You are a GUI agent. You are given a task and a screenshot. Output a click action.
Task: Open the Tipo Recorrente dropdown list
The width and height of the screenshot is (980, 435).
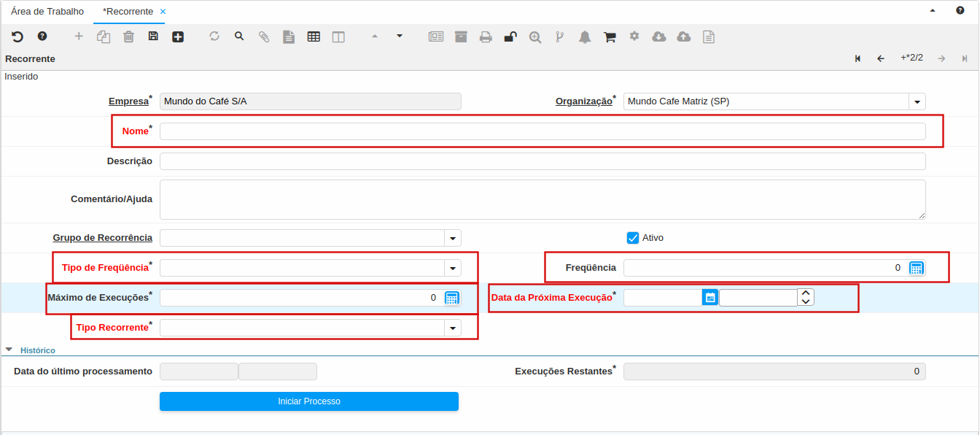coord(453,328)
